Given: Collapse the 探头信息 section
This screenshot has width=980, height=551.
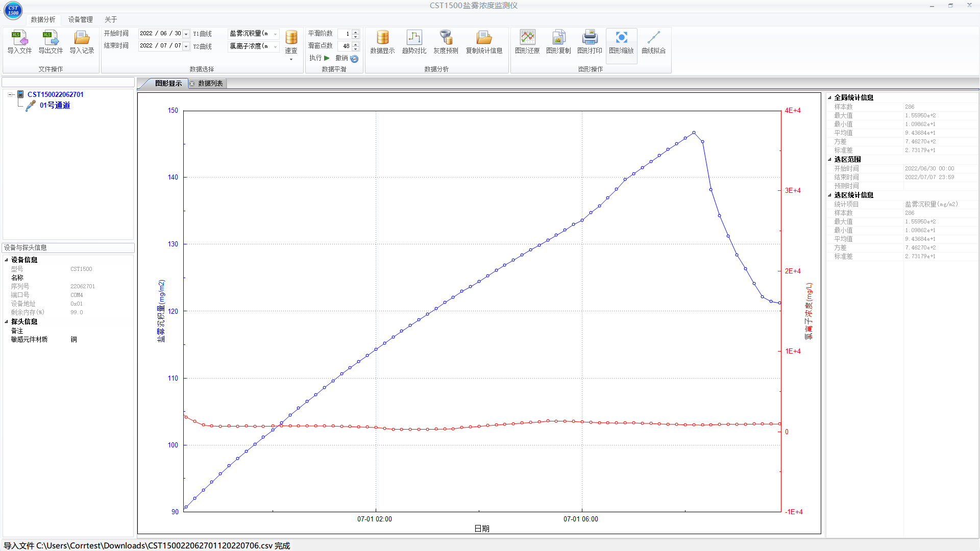Looking at the screenshot, I should [7, 321].
